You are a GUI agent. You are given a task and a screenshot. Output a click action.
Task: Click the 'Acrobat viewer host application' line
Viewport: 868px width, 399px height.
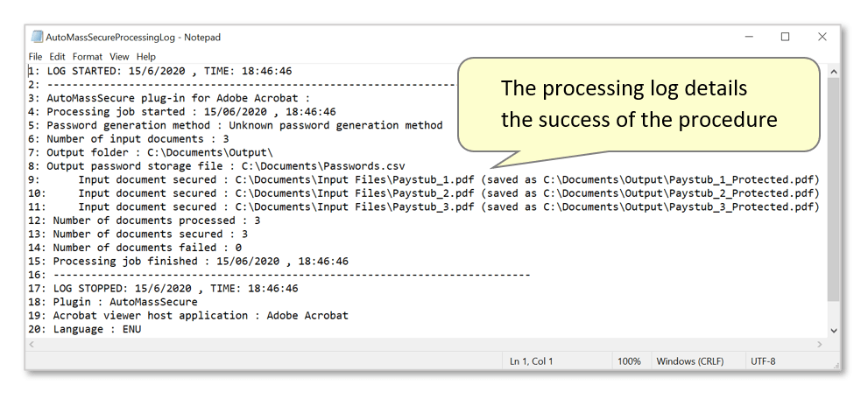click(x=188, y=315)
